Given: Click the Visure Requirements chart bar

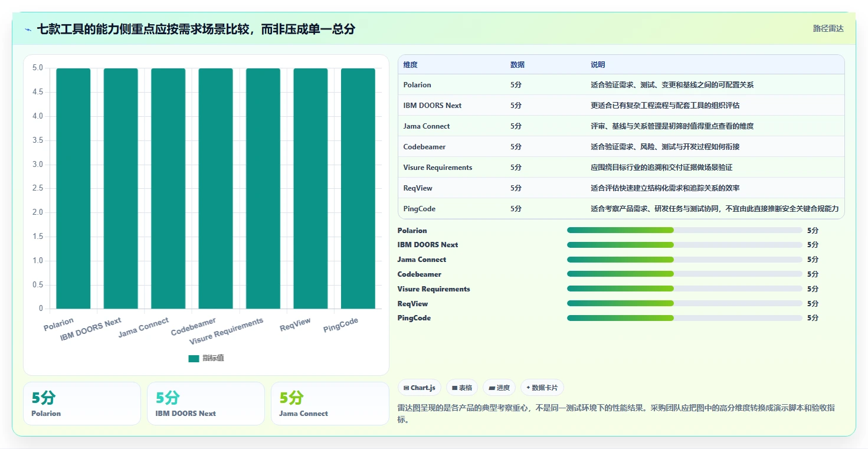Looking at the screenshot, I should (x=263, y=188).
